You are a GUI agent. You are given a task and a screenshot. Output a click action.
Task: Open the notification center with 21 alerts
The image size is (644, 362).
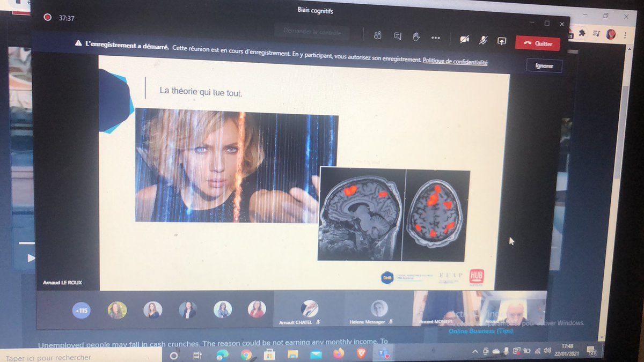[592, 352]
